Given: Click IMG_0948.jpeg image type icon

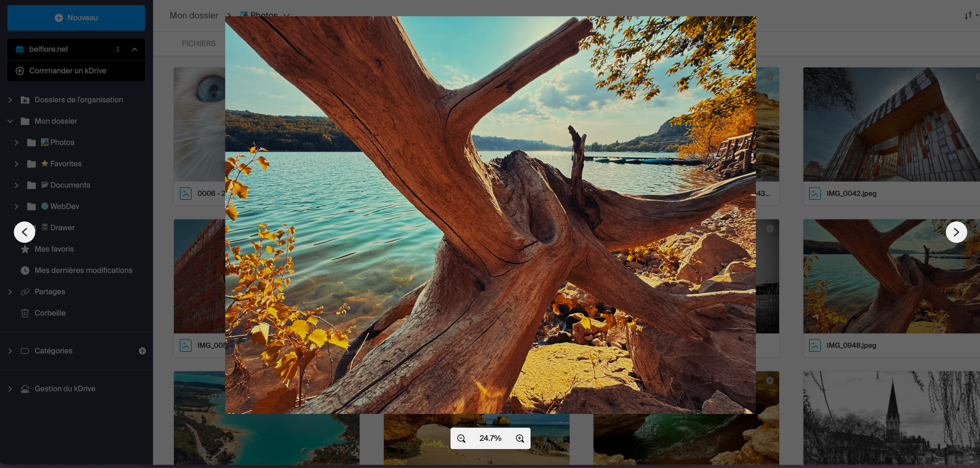Looking at the screenshot, I should (815, 346).
